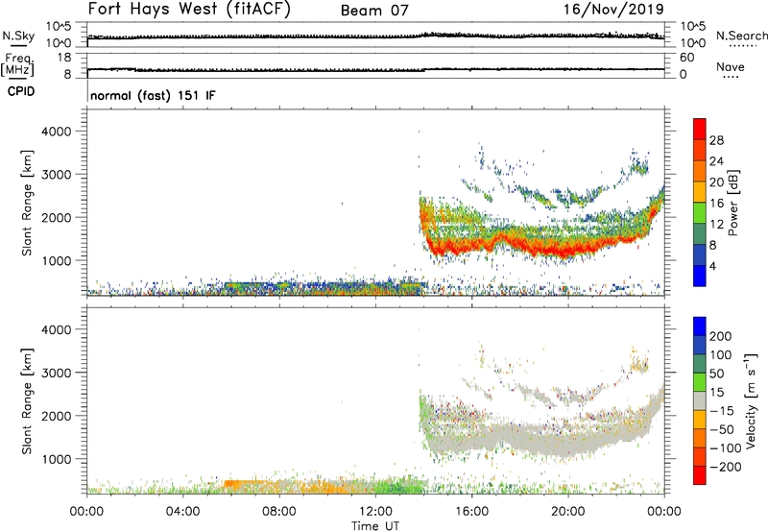Click the '-200' velocity scale value
768x532 pixels.
[x=726, y=467]
